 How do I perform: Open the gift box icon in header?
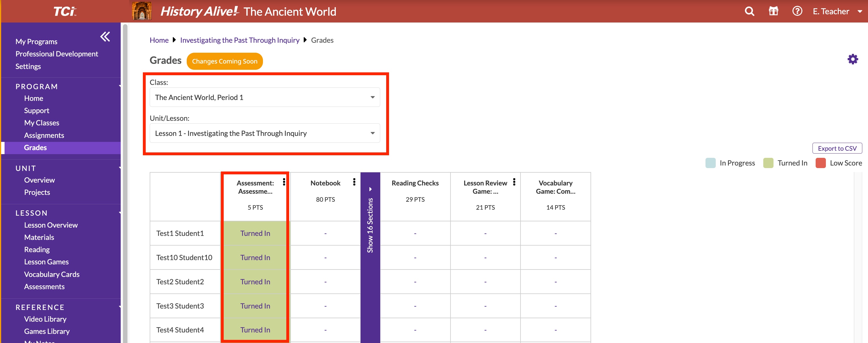773,11
